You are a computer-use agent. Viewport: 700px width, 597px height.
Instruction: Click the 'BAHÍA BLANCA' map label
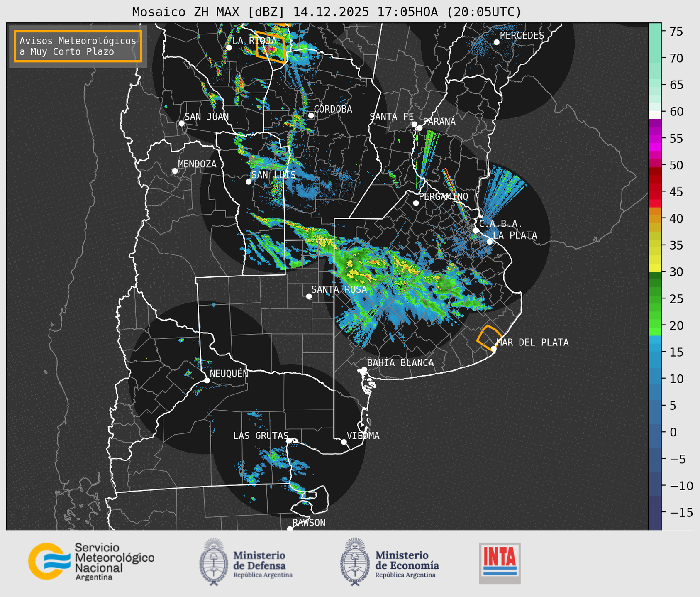click(400, 363)
